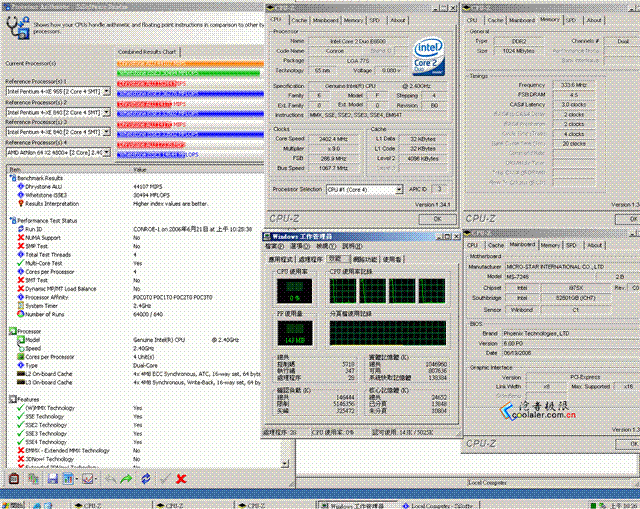
Task: Click the Task Manager title bar icon
Action: (x=267, y=236)
